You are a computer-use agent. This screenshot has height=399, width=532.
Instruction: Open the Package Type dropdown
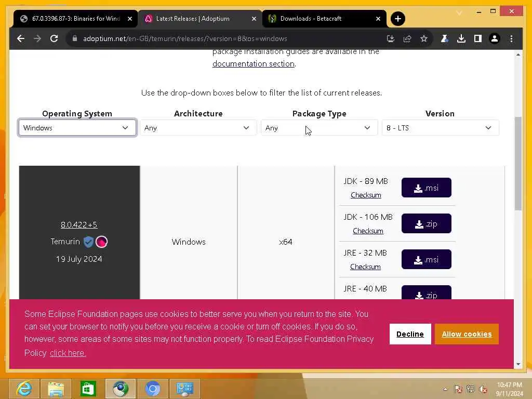[320, 128]
